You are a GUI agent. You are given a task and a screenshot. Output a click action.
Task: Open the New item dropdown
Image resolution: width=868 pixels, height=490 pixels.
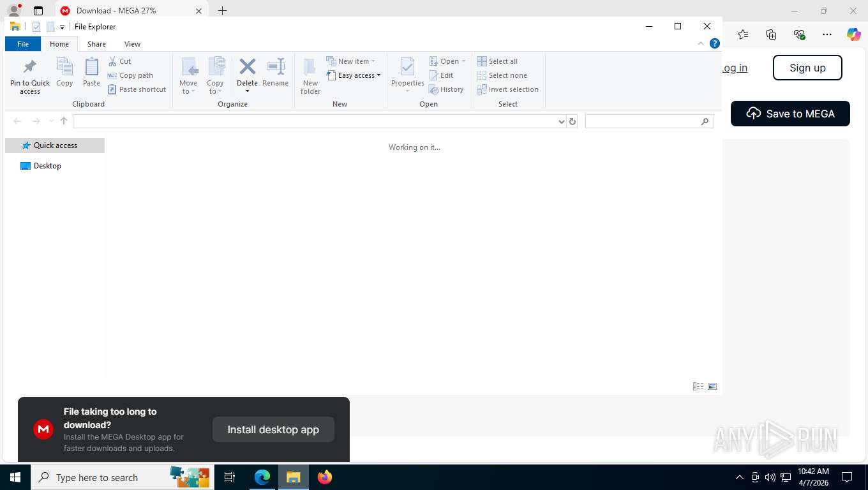(350, 61)
